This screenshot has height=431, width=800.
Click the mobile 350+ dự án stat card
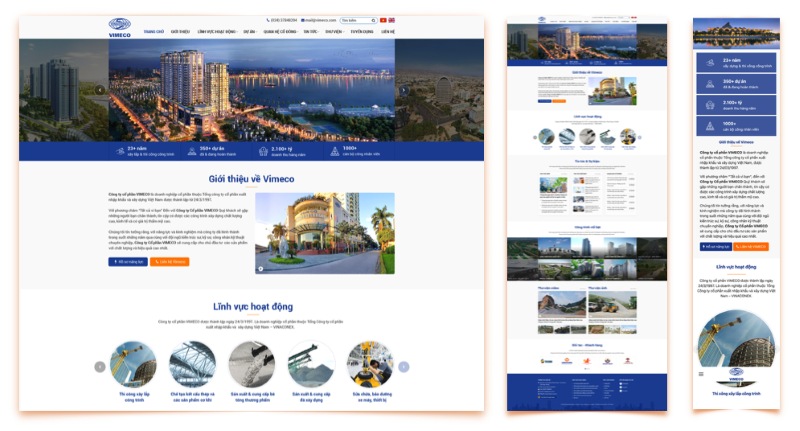pyautogui.click(x=736, y=84)
